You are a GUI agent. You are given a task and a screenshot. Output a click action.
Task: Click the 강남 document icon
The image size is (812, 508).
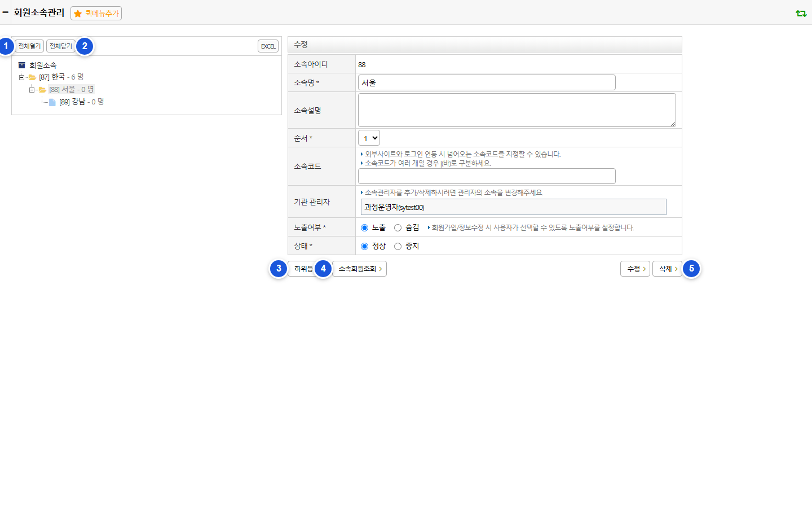(x=52, y=102)
